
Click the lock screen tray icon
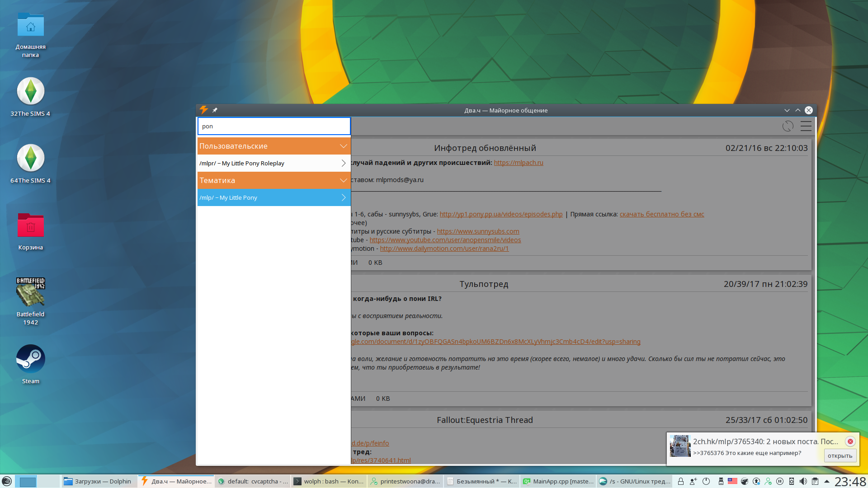coord(680,481)
